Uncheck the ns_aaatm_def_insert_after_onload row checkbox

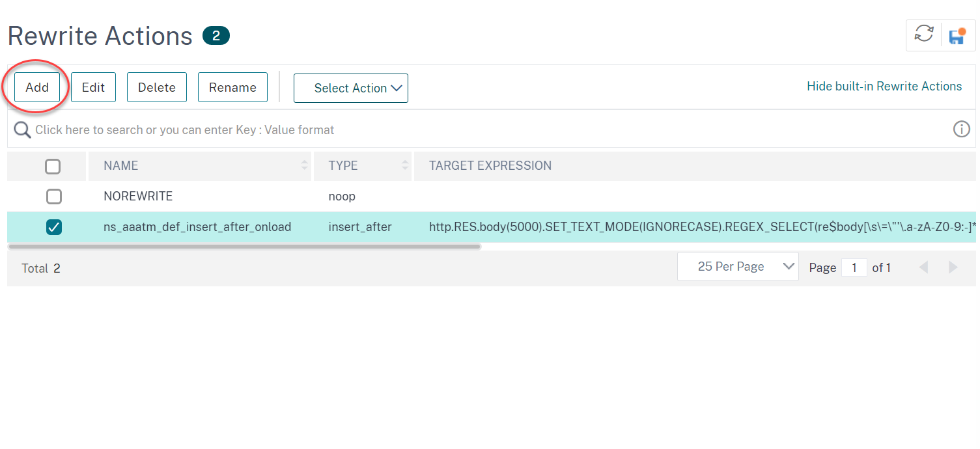coord(54,227)
